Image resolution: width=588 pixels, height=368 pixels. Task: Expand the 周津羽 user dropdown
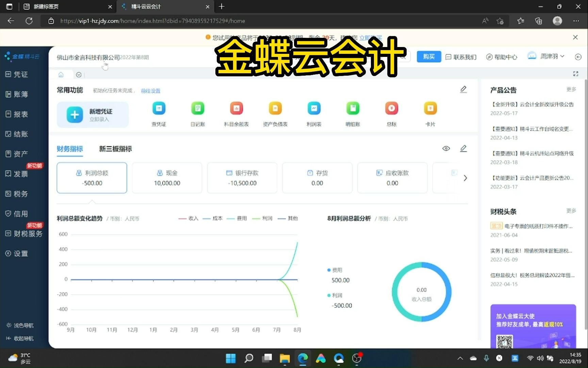click(x=546, y=56)
